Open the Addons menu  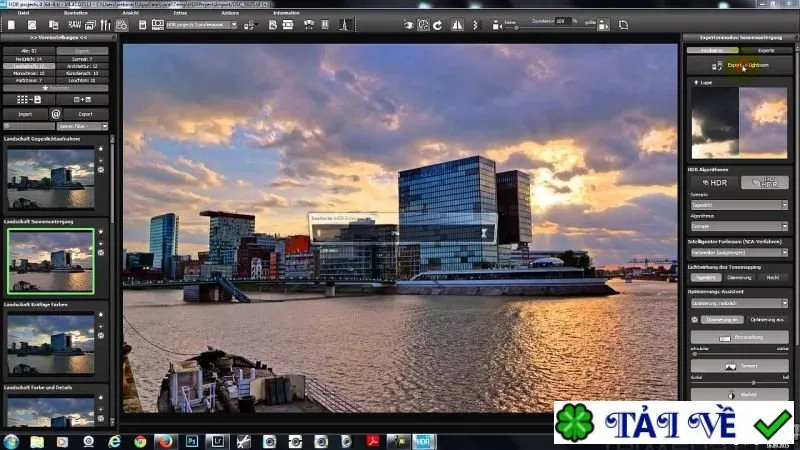[x=230, y=13]
